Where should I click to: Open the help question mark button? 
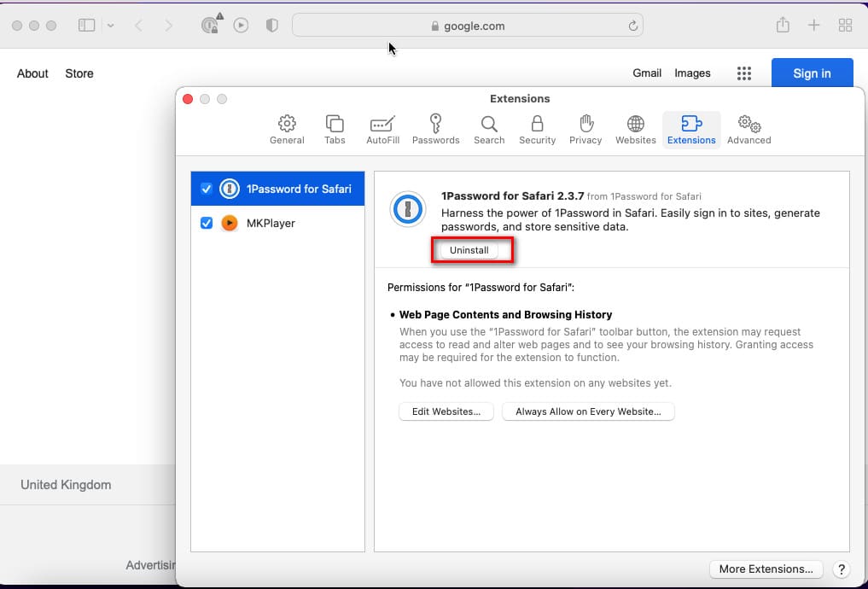(841, 569)
